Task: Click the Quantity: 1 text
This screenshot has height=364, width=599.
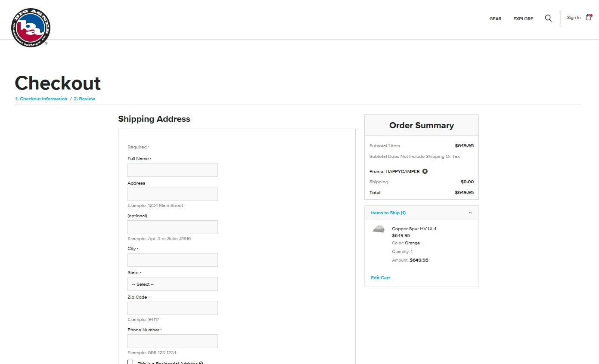Action: pos(402,252)
